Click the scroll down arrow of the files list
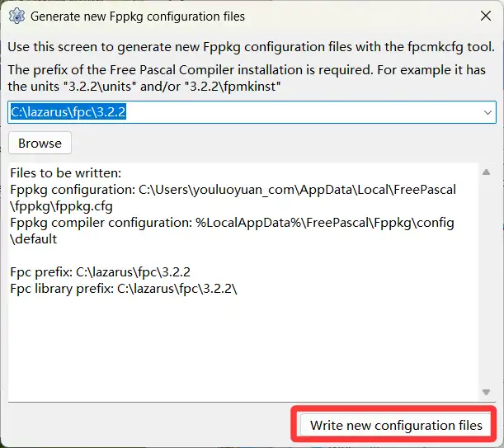The width and height of the screenshot is (504, 448). [x=487, y=392]
